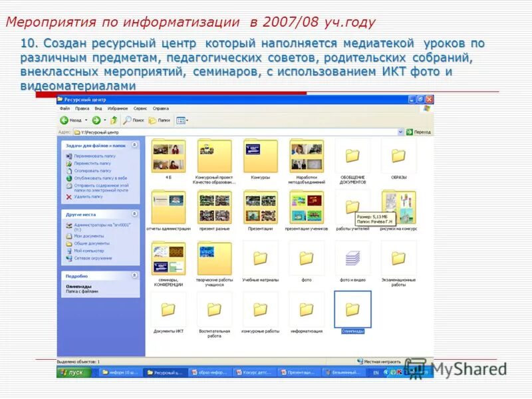Open Мой компьютер from sidebar
Screen dimensions: 532x399
(89, 251)
